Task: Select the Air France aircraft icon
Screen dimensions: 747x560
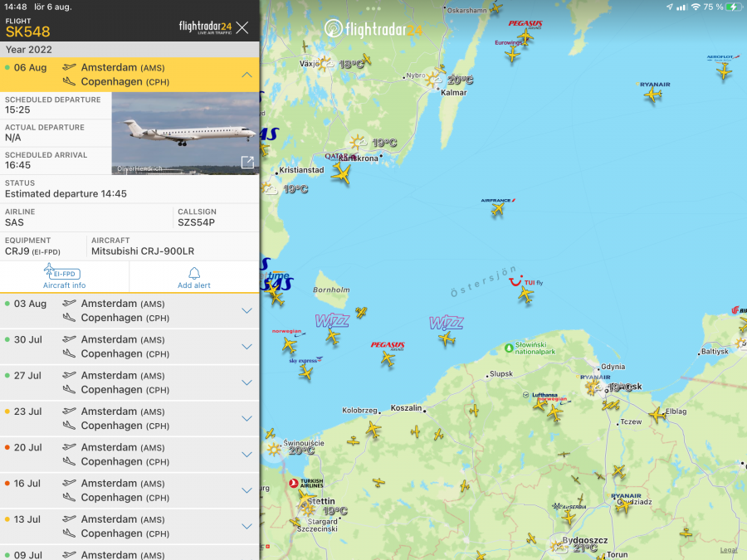Action: 497,210
